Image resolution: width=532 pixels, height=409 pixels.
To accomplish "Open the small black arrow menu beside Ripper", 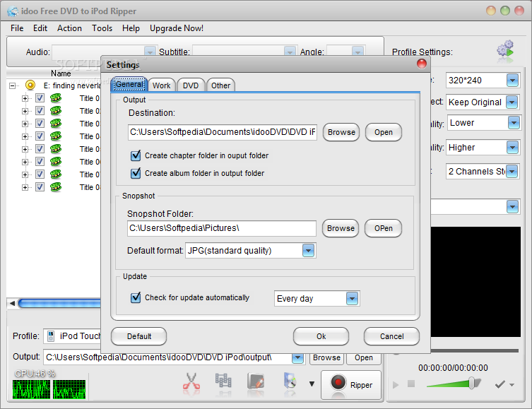I will point(312,384).
